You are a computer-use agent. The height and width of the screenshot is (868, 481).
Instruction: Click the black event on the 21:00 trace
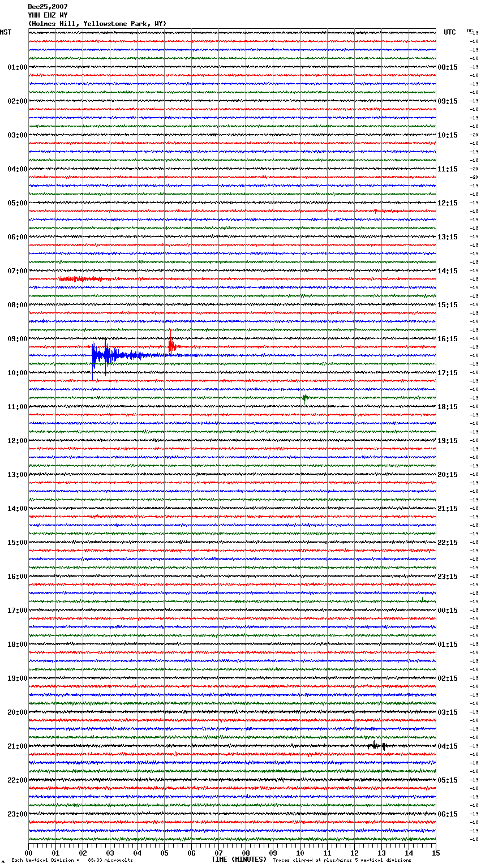coord(377,746)
